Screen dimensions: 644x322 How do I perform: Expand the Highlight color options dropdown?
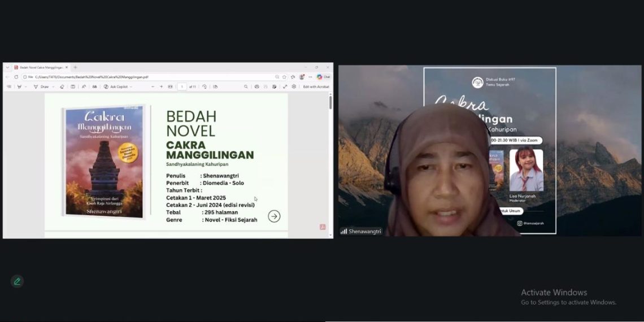[x=26, y=86]
